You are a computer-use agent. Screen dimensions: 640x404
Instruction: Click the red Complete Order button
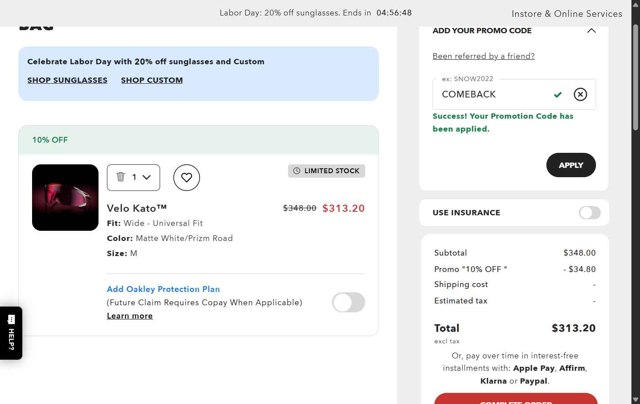click(516, 399)
